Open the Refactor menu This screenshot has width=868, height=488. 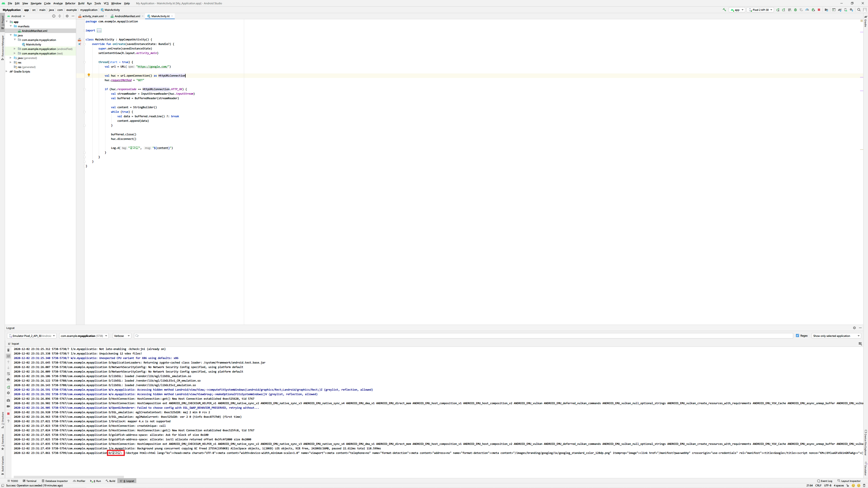[70, 3]
